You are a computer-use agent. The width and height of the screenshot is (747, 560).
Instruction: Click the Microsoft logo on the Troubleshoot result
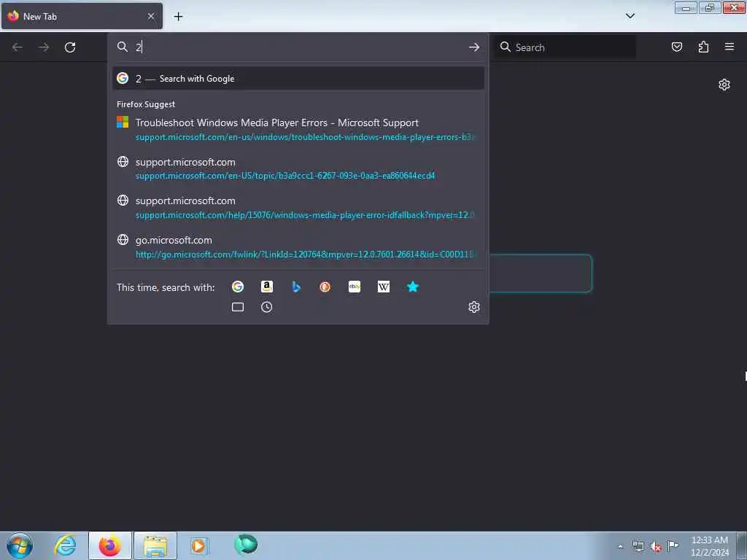point(123,122)
